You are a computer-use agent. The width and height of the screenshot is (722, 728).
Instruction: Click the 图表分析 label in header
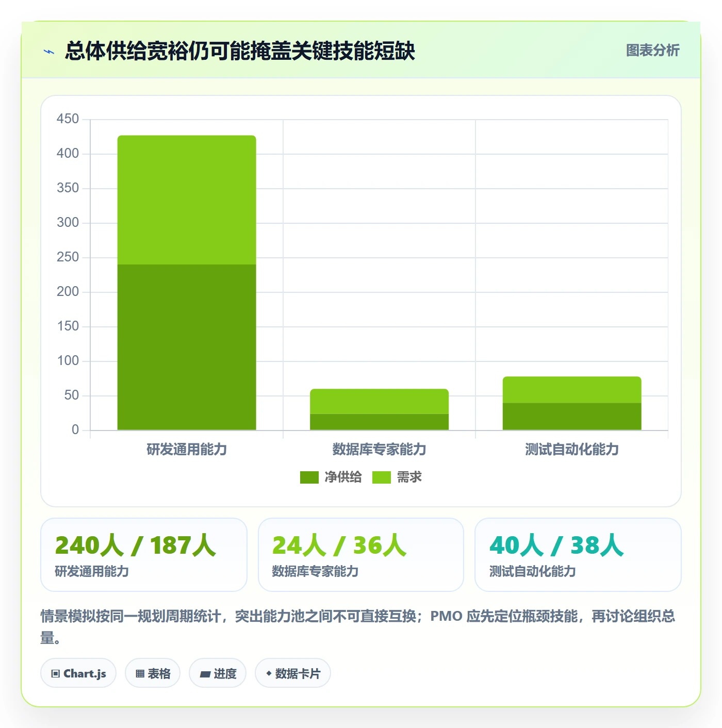click(x=652, y=51)
